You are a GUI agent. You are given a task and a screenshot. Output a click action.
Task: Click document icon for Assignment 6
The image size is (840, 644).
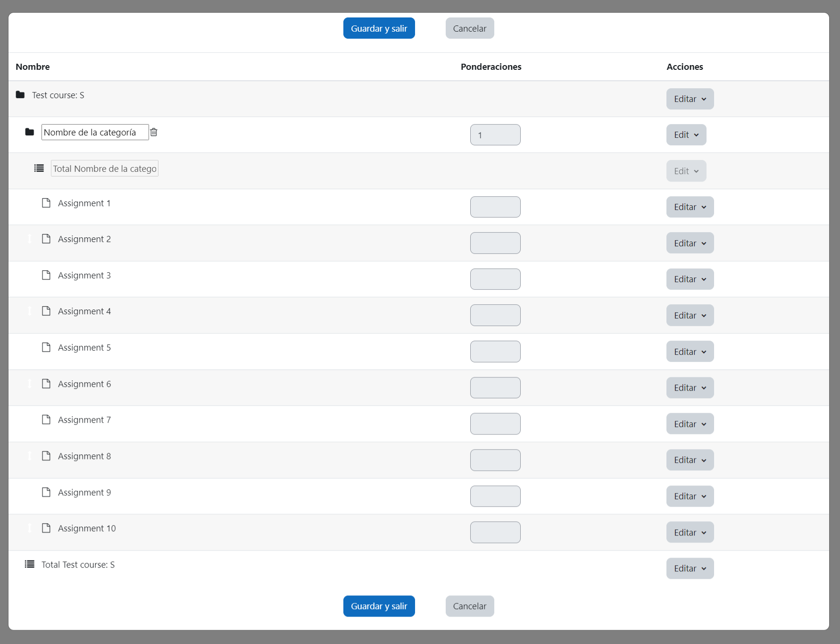pos(46,384)
